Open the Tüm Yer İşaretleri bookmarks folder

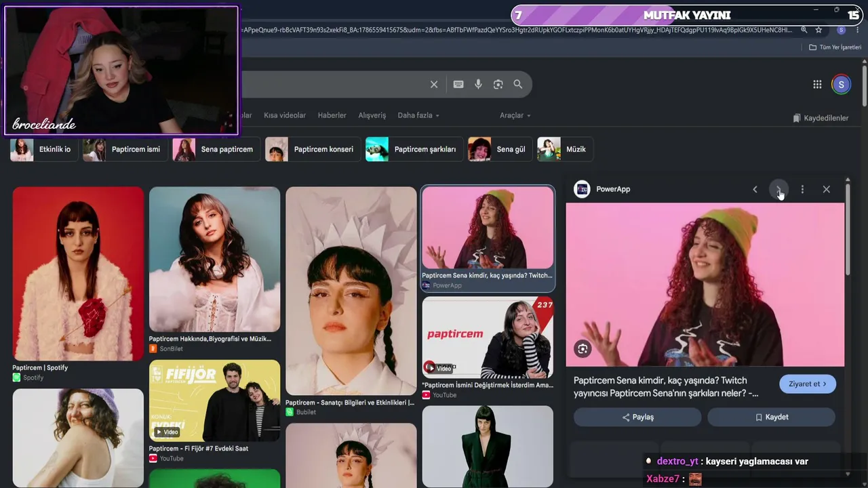pyautogui.click(x=835, y=47)
